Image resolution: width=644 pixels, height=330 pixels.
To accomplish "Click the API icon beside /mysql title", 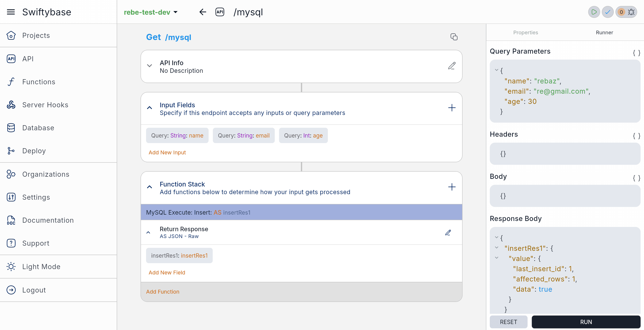I will point(220,12).
